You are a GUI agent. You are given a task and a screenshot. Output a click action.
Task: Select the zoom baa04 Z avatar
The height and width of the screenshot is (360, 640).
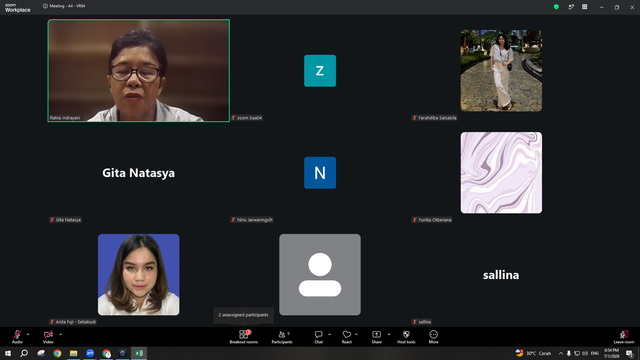click(320, 71)
